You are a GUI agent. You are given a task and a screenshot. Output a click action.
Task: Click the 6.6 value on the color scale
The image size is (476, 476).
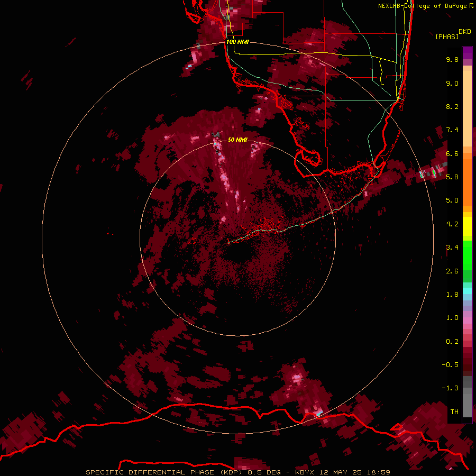(452, 153)
